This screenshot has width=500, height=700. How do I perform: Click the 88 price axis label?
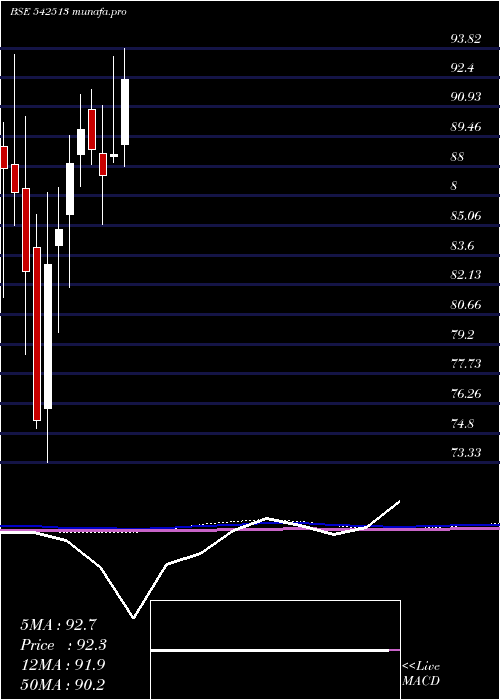coord(458,157)
